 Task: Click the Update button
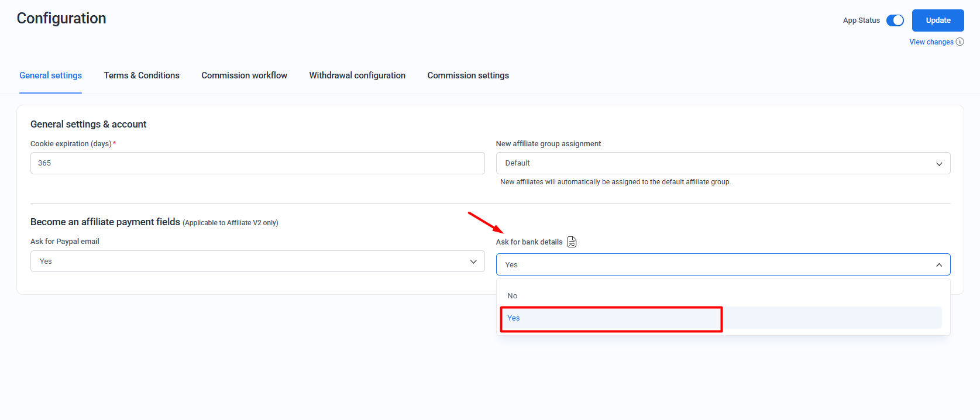coord(937,20)
